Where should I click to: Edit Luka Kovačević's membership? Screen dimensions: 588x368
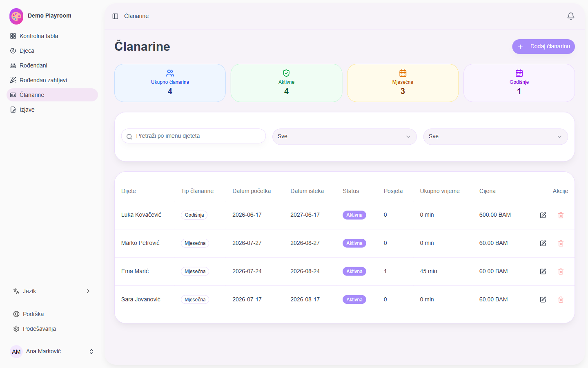click(543, 215)
